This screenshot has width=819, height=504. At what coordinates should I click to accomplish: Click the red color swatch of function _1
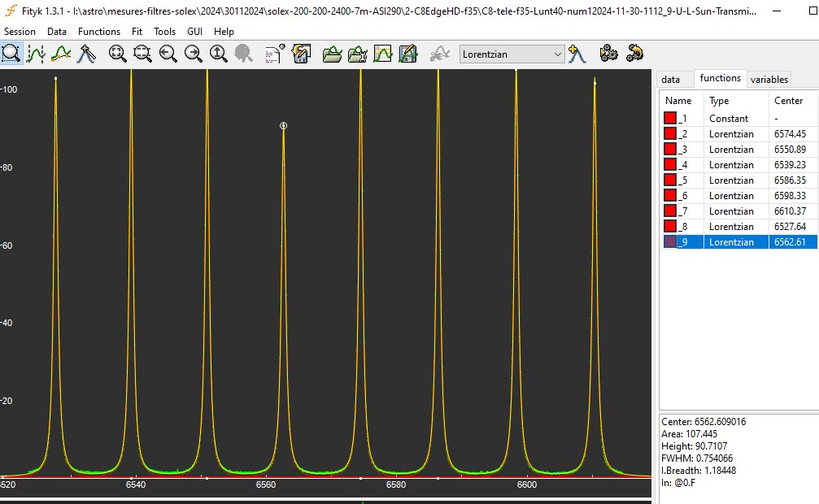coord(670,118)
